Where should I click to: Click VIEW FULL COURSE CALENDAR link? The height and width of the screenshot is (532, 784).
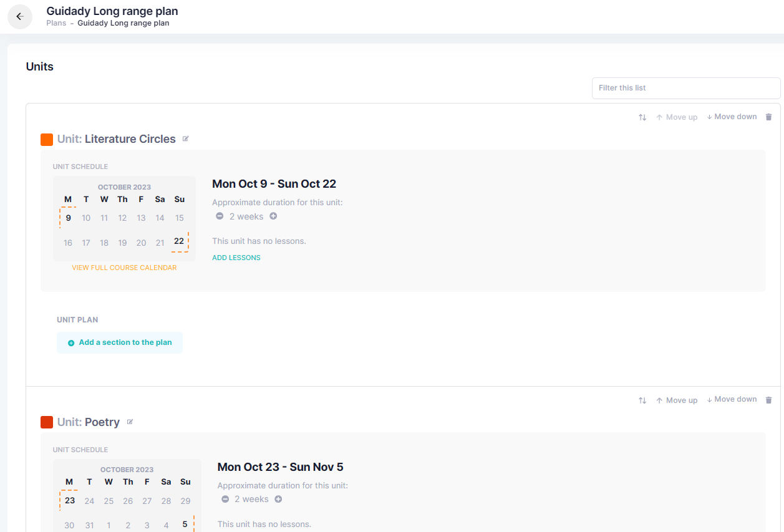click(124, 267)
